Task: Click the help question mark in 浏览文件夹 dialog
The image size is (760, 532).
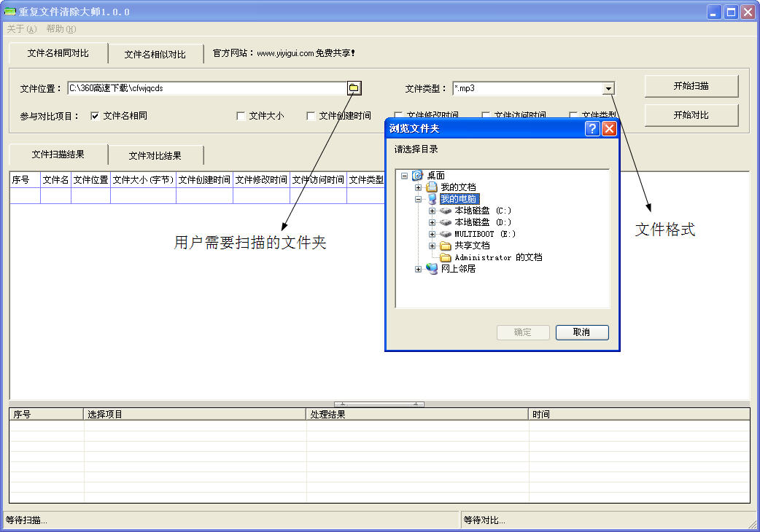Action: point(592,128)
